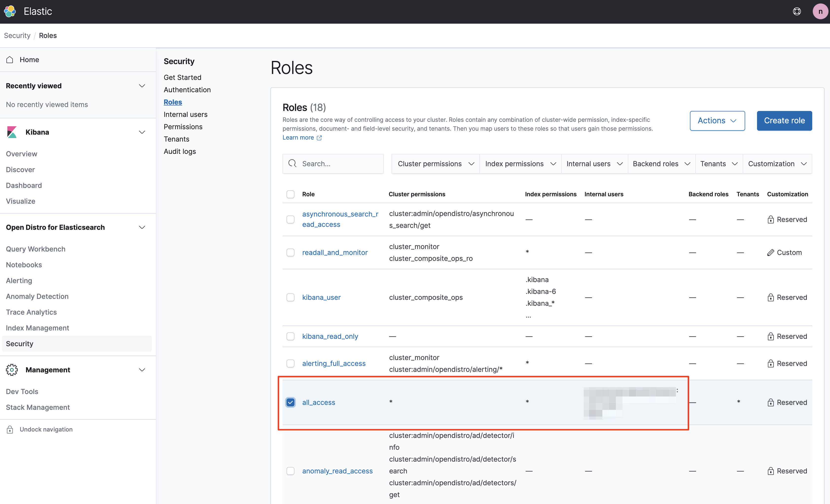Expand the Actions dropdown button
Viewport: 830px width, 504px height.
pos(717,121)
